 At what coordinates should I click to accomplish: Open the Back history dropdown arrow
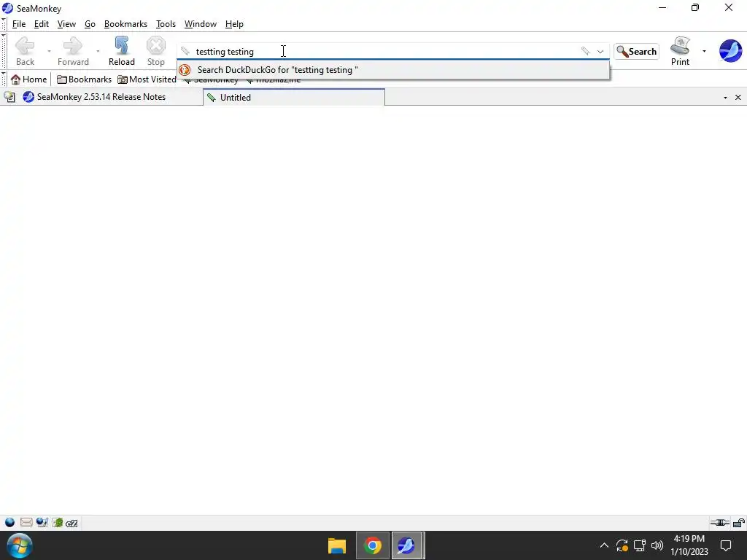pos(49,51)
